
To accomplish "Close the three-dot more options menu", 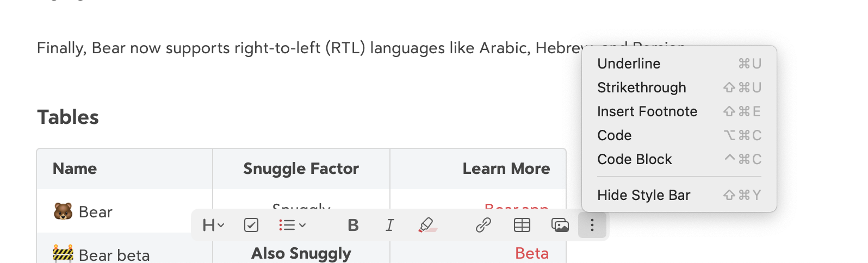I will 592,225.
